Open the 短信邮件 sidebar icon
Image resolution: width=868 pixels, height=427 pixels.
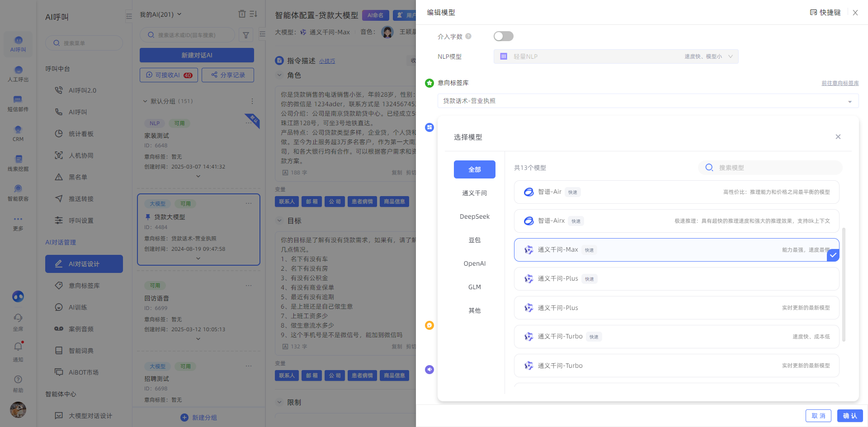[x=18, y=100]
